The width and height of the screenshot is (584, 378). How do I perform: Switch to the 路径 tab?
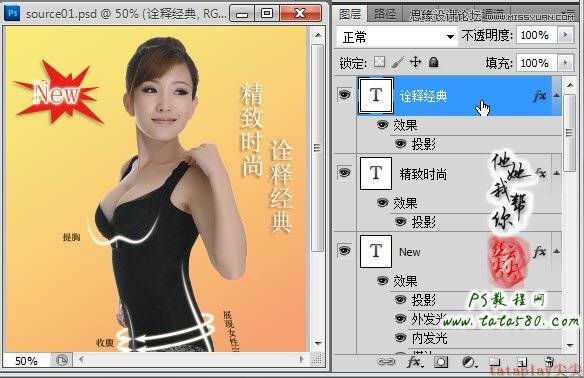coord(385,14)
